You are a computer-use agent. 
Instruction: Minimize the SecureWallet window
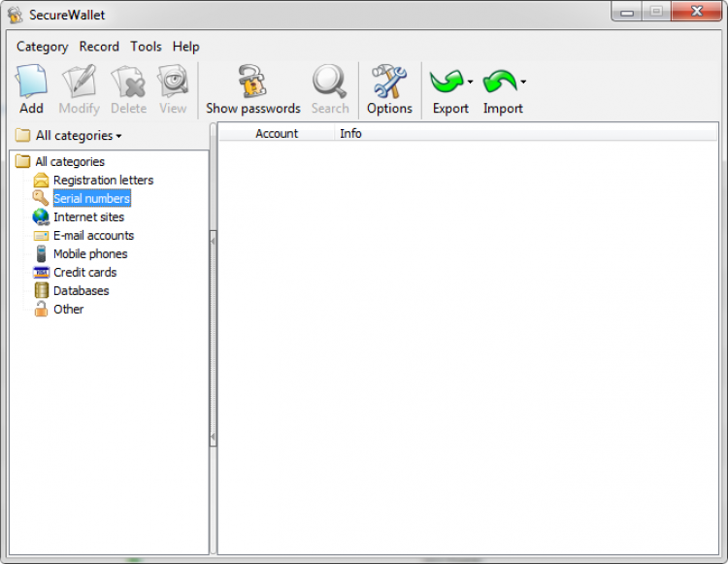click(627, 12)
